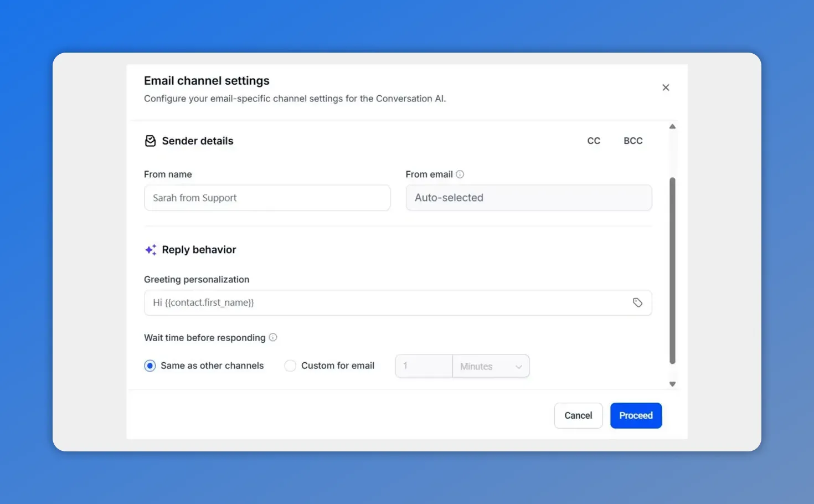814x504 pixels.
Task: Close the Email channel settings dialog
Action: pos(666,88)
